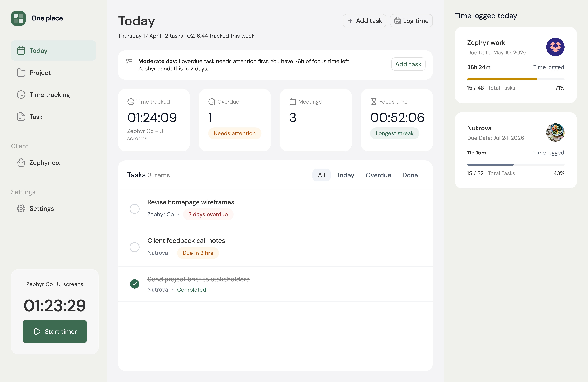Click the Nutrova project photo avatar
The image size is (588, 382).
(x=555, y=132)
